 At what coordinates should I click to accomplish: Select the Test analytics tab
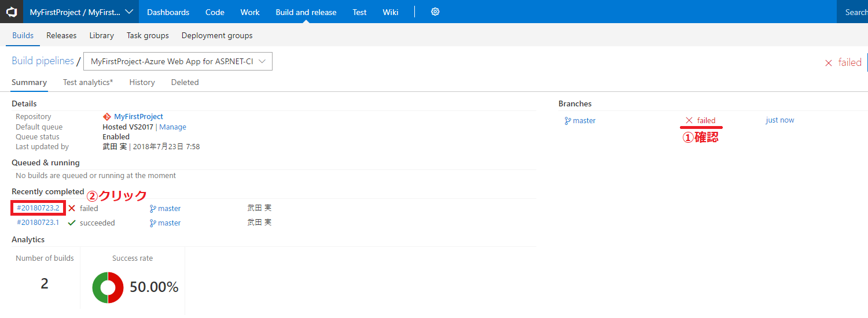coord(88,82)
